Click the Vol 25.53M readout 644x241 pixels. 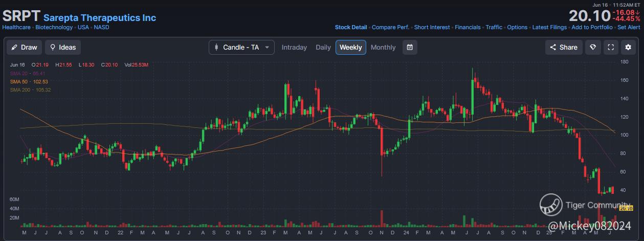pos(137,65)
